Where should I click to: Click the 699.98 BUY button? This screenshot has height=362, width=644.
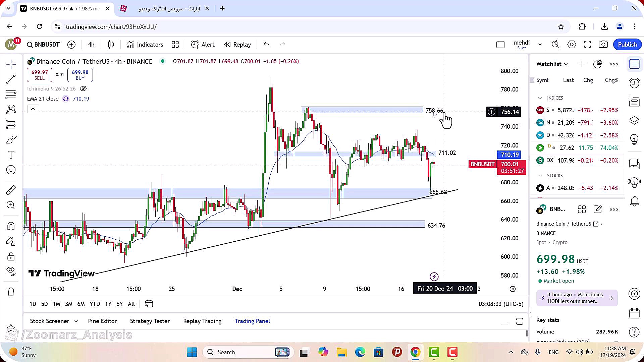[x=80, y=75]
